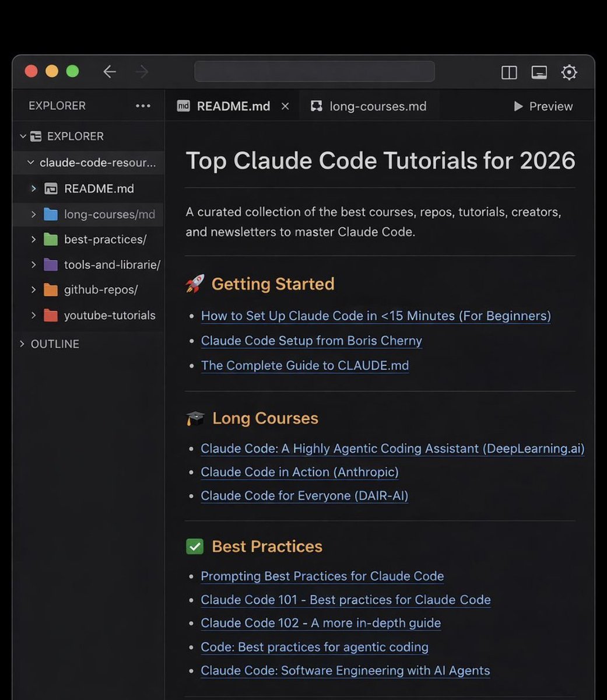Viewport: 607px width, 700px height.
Task: Switch to the README.md tab
Action: point(233,106)
